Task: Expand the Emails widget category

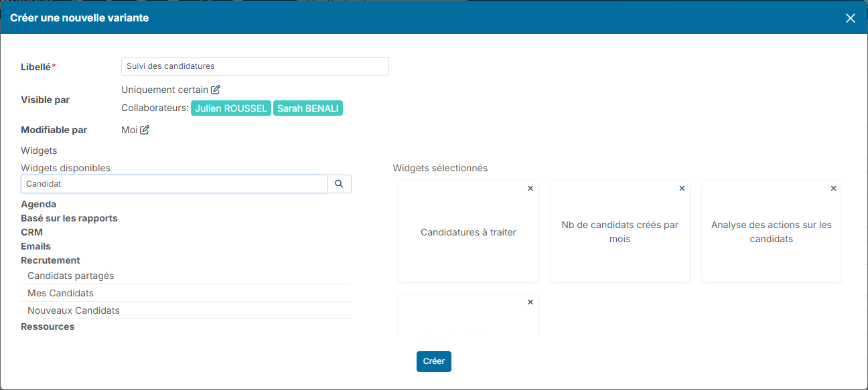Action: 35,246
